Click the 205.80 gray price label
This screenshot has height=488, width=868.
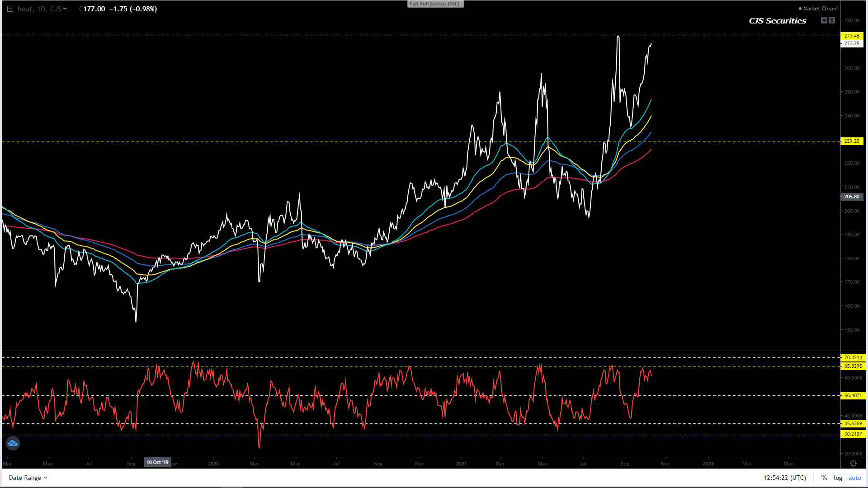point(852,197)
